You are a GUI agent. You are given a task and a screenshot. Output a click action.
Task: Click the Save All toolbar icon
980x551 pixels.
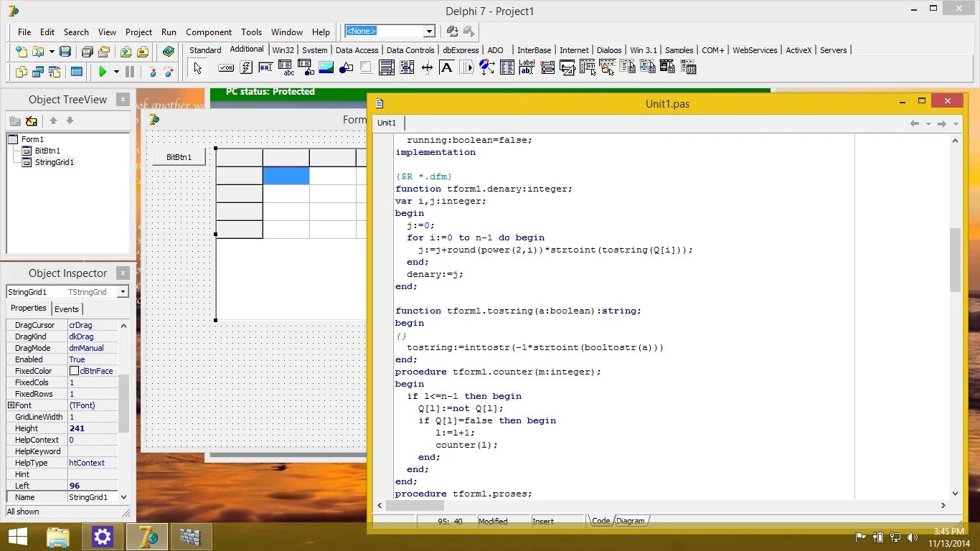[88, 52]
